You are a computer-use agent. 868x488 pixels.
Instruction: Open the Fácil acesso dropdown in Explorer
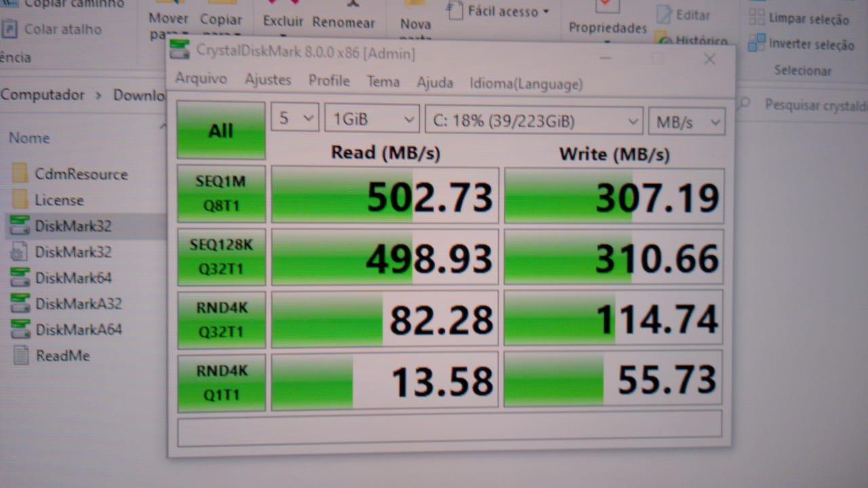[x=498, y=11]
